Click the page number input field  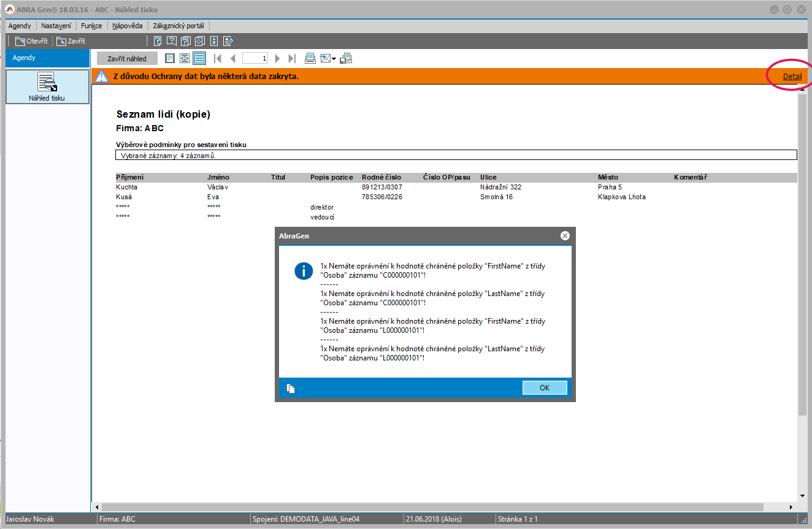(256, 58)
